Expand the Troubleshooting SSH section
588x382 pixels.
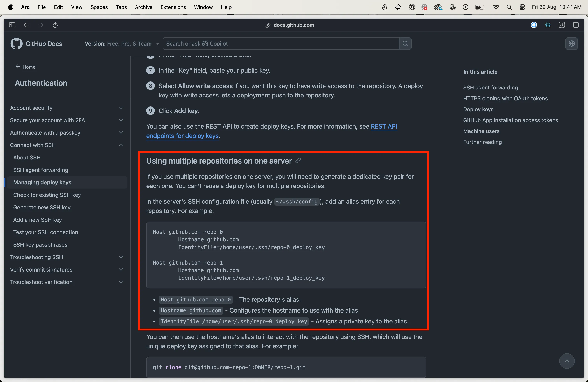tap(121, 257)
